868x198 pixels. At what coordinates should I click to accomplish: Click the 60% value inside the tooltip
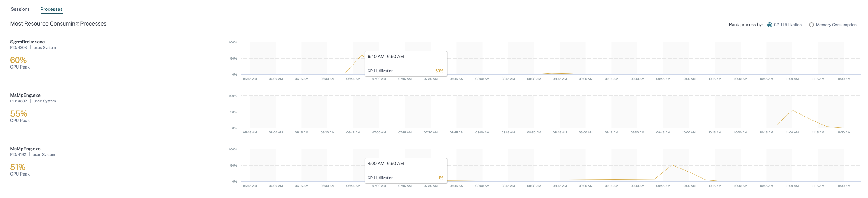tap(439, 71)
